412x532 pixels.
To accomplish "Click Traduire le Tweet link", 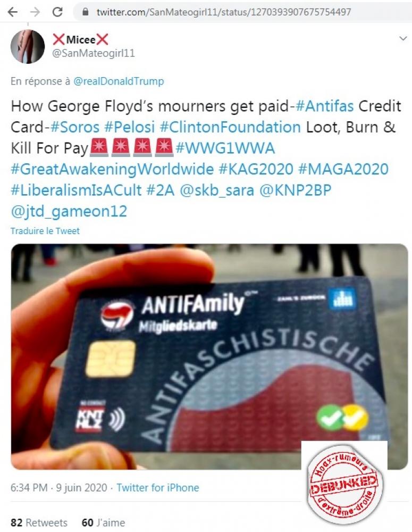I will tap(45, 231).
